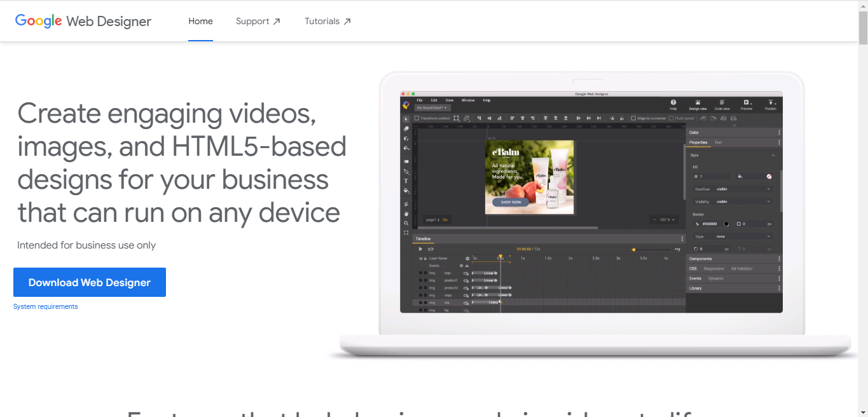Image resolution: width=868 pixels, height=417 pixels.
Task: Click the Publish icon
Action: coord(771,102)
